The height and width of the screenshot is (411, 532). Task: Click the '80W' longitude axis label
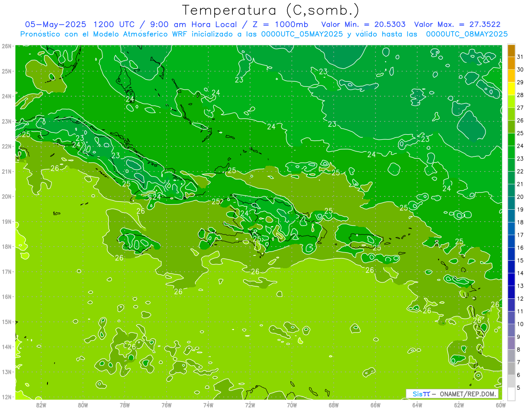click(83, 405)
